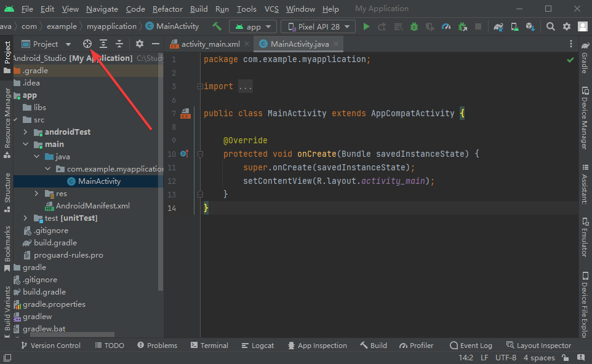The image size is (592, 364).
Task: Collapse the com.example.myapplication package
Action: (x=47, y=168)
